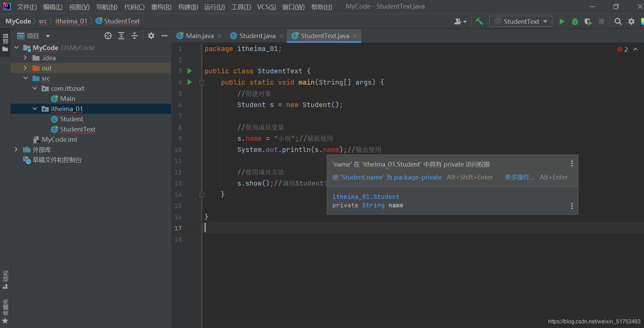Open tooltip lower three-dot options menu
The height and width of the screenshot is (328, 644).
pyautogui.click(x=572, y=206)
